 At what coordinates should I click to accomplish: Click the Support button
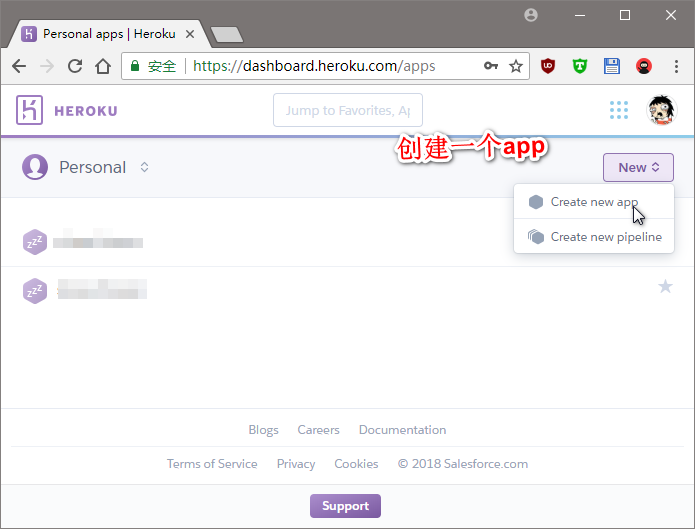[345, 506]
